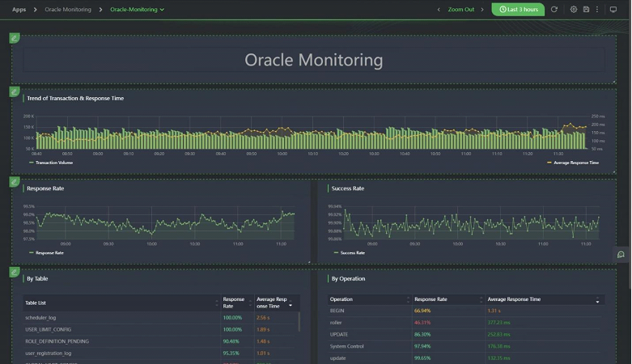Save the dashboard with the save icon
This screenshot has height=364, width=632.
tap(586, 10)
